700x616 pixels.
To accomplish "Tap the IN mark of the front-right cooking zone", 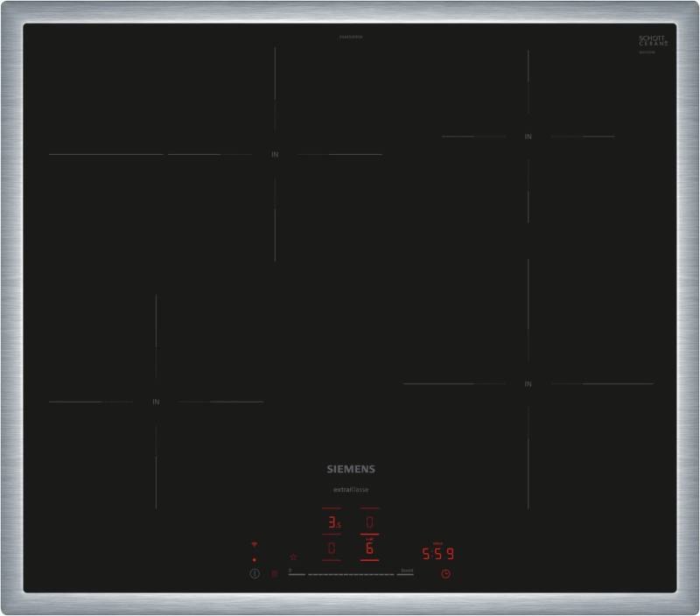I will [x=528, y=384].
